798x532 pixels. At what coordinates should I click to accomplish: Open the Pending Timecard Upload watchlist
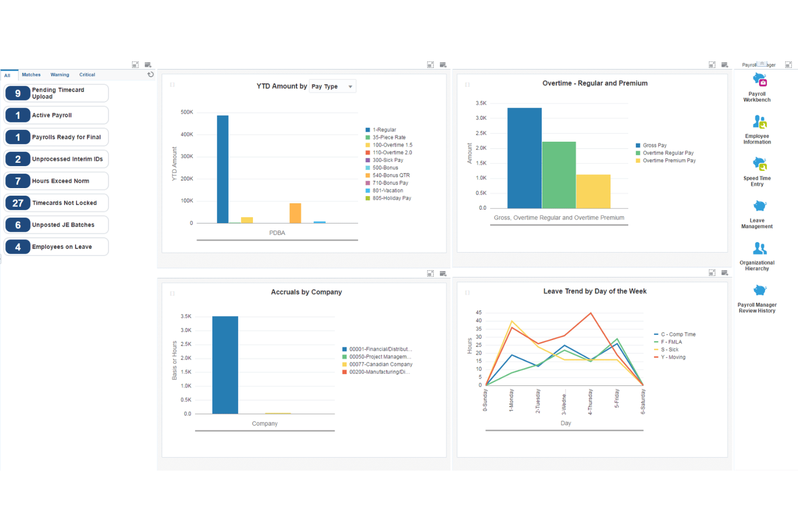(x=57, y=93)
